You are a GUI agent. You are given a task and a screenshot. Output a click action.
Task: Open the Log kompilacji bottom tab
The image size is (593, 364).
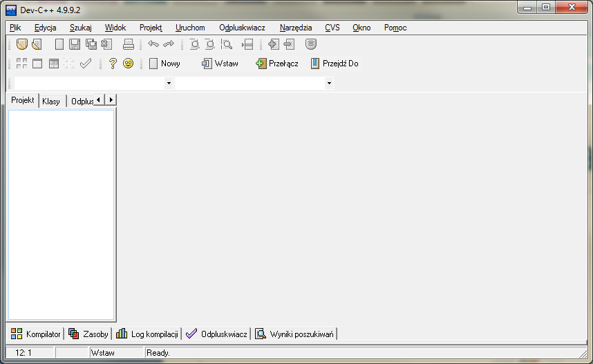147,334
